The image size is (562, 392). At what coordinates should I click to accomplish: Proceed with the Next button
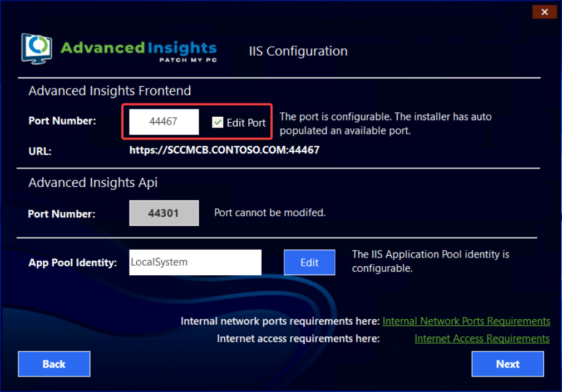[x=507, y=364]
